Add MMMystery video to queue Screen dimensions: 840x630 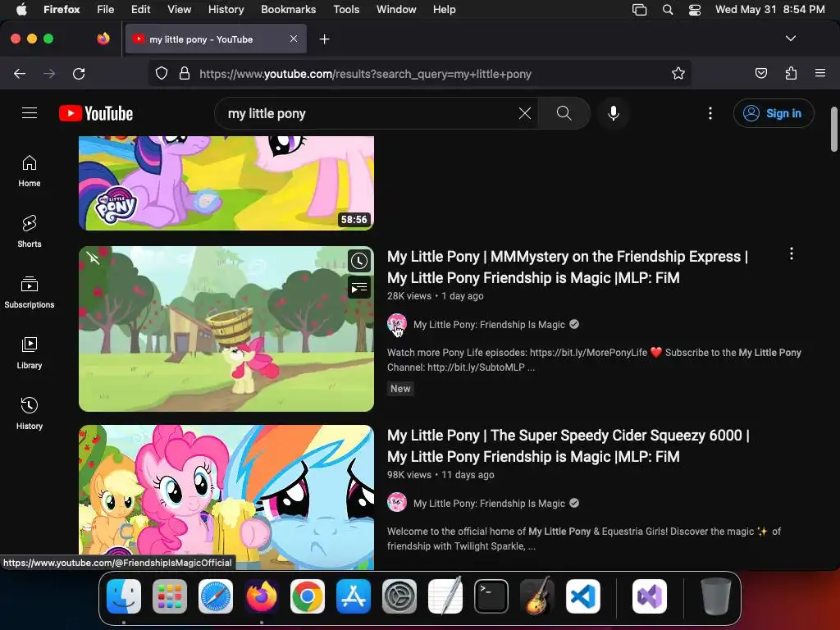click(x=359, y=287)
